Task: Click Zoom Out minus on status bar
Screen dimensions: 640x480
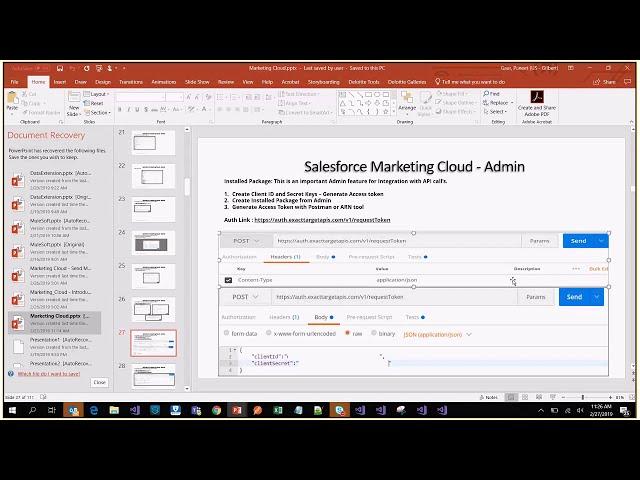Action: coord(563,397)
